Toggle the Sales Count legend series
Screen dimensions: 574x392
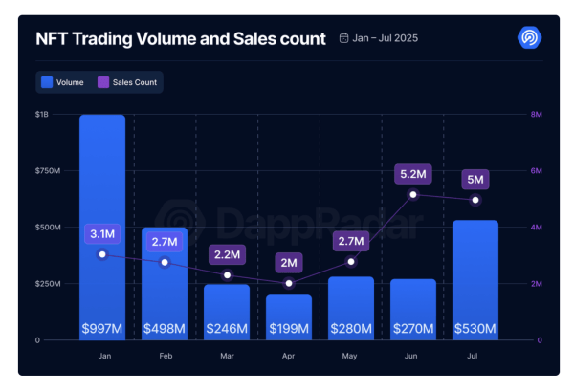pyautogui.click(x=127, y=82)
